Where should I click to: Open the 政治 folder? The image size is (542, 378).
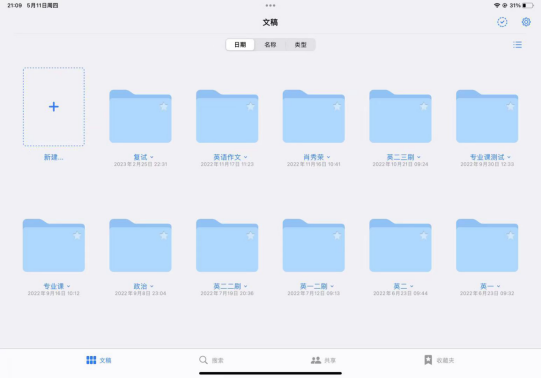[x=140, y=245]
